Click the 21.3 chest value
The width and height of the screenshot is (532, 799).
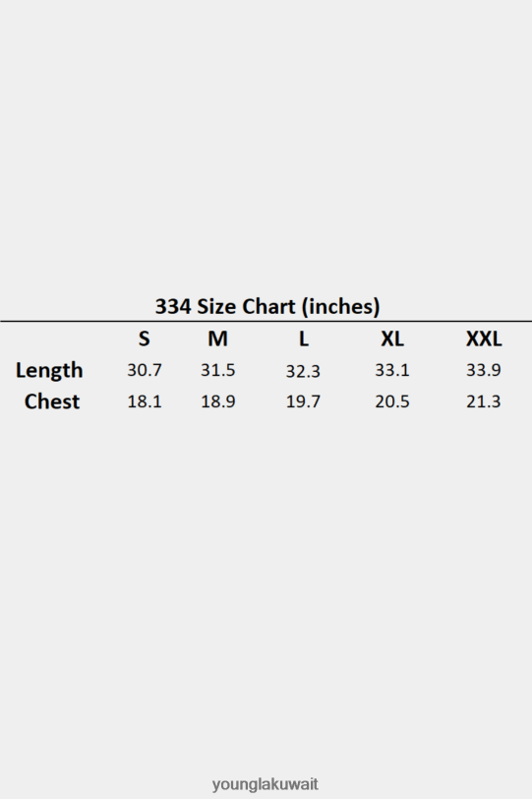(484, 401)
